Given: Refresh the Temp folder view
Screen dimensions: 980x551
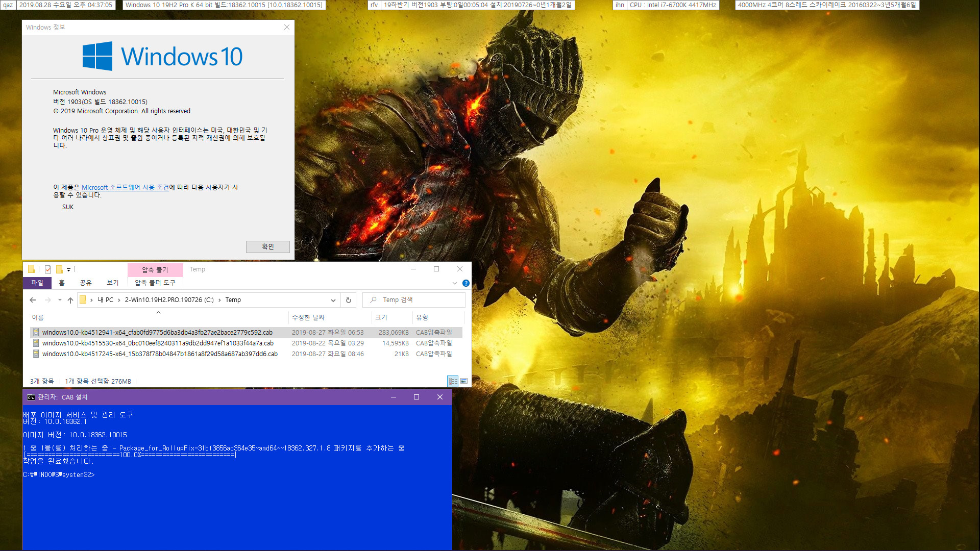Looking at the screenshot, I should (349, 300).
